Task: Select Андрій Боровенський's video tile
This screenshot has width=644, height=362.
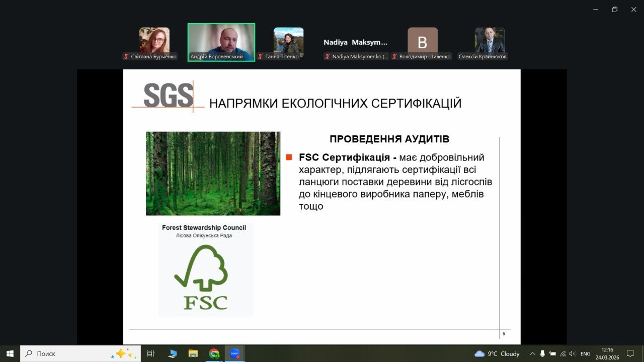Action: (221, 42)
